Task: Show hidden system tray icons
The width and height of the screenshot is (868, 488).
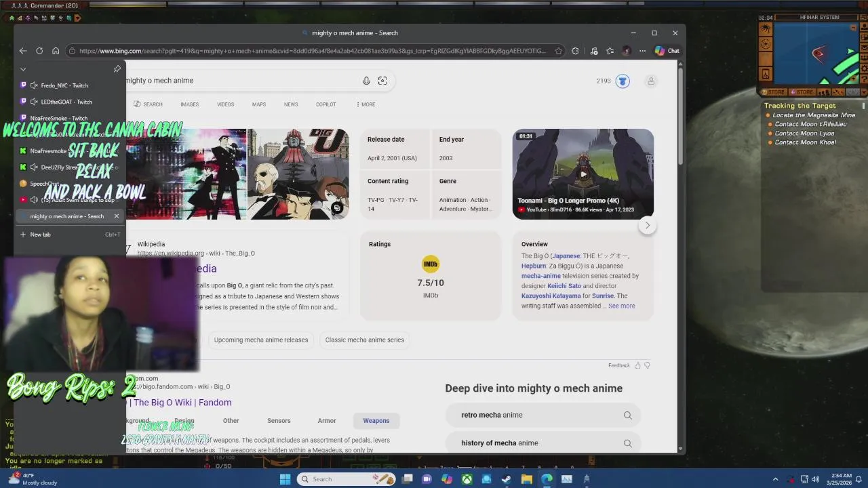Action: tap(775, 479)
